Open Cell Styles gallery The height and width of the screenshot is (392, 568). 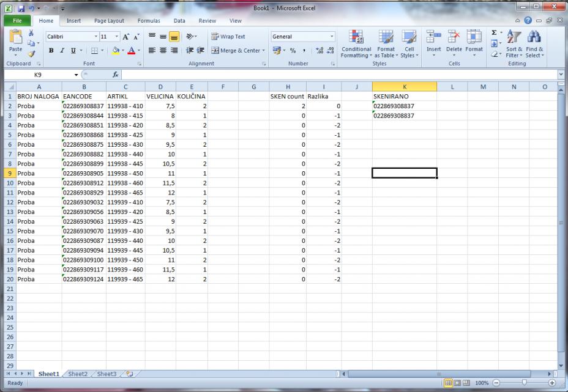click(409, 44)
